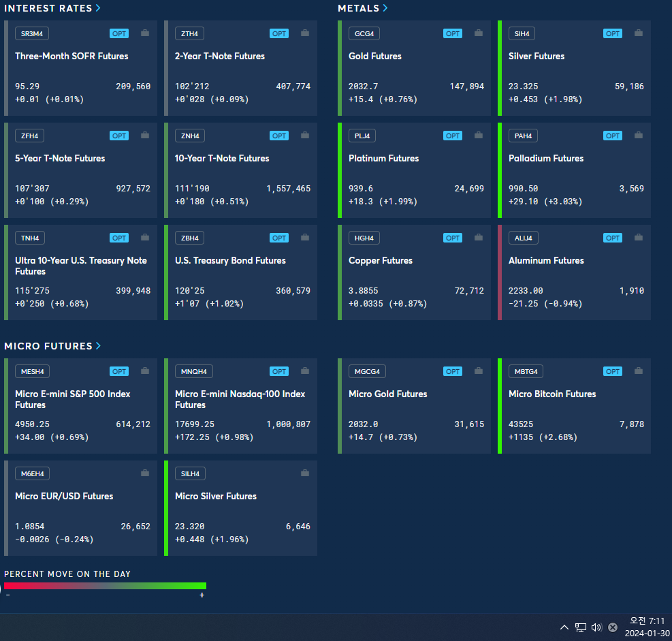Expand the Interest Rates section chevron
Screen dimensions: 672x641
click(x=98, y=7)
